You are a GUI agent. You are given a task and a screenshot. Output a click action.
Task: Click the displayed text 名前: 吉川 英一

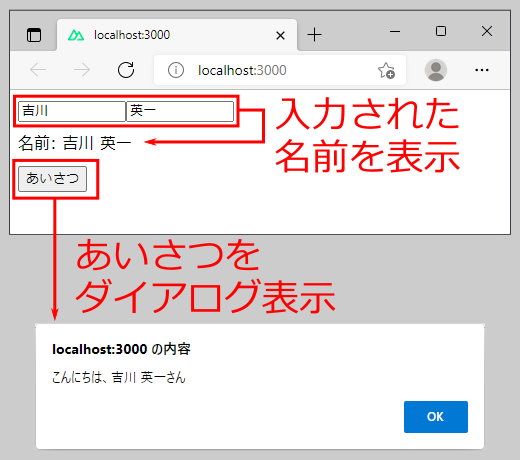[75, 143]
